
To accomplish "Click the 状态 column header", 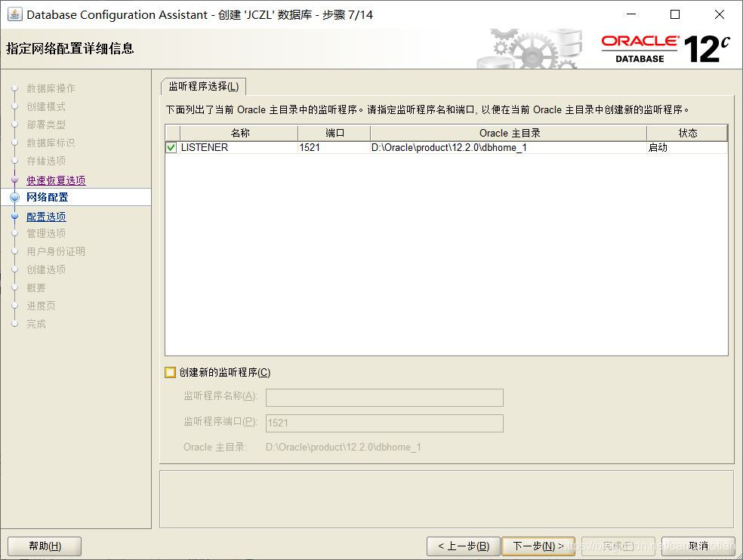I will click(x=687, y=133).
